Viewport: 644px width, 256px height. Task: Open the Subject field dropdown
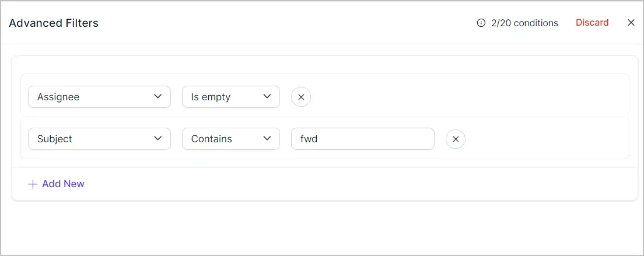[99, 139]
